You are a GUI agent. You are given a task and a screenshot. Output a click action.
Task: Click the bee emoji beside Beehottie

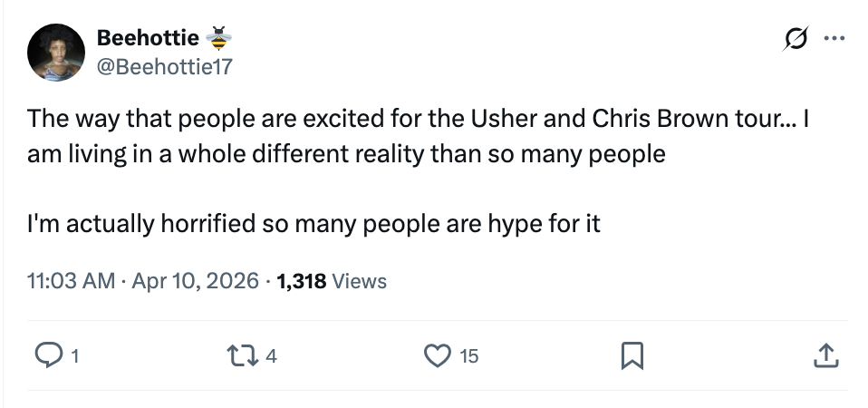pos(218,38)
